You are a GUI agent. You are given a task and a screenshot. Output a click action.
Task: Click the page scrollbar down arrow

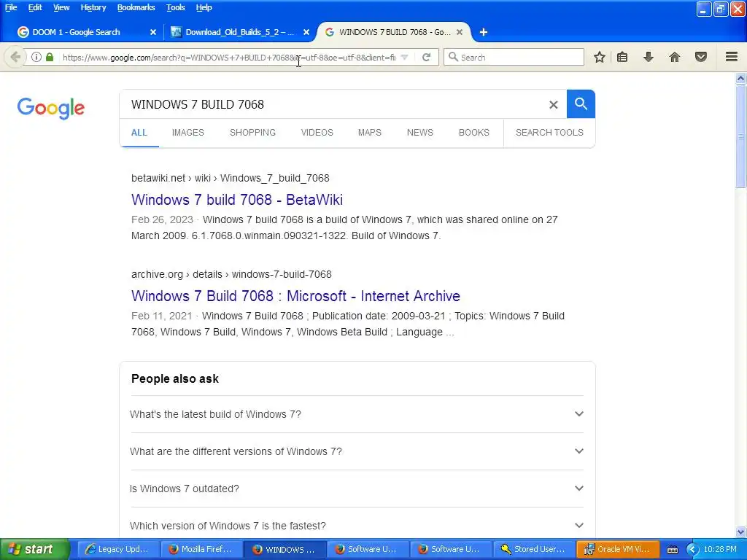741,532
